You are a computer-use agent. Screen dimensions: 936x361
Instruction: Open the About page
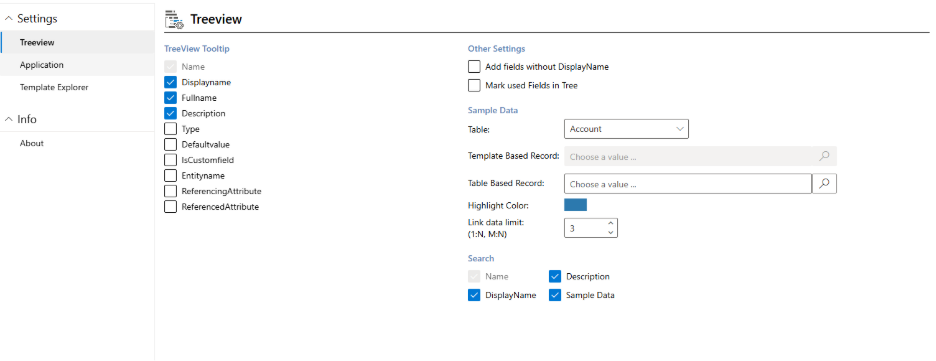click(x=78, y=143)
